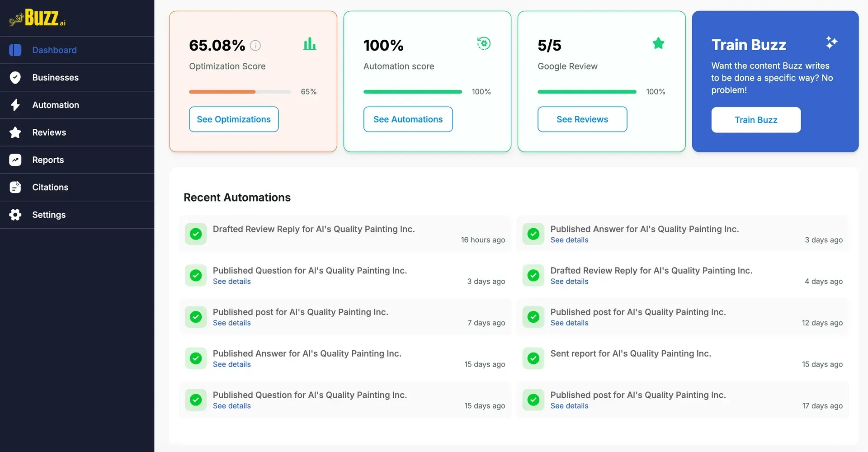Click the Buzz.ai logo
868x452 pixels.
[x=38, y=18]
